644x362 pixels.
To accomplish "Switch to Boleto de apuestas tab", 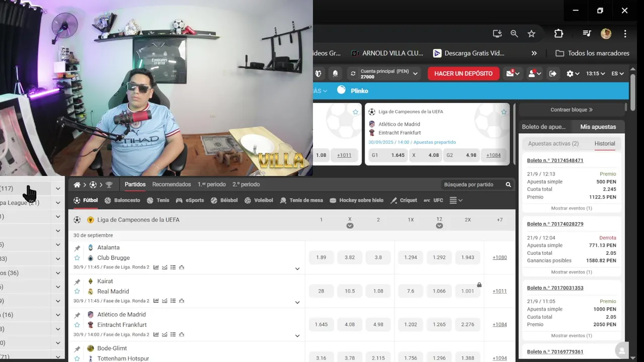I will pos(544,127).
